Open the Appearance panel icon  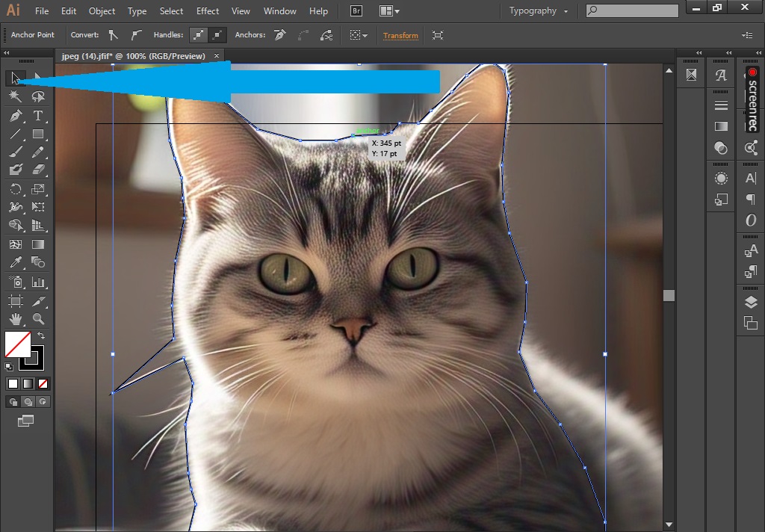click(721, 178)
